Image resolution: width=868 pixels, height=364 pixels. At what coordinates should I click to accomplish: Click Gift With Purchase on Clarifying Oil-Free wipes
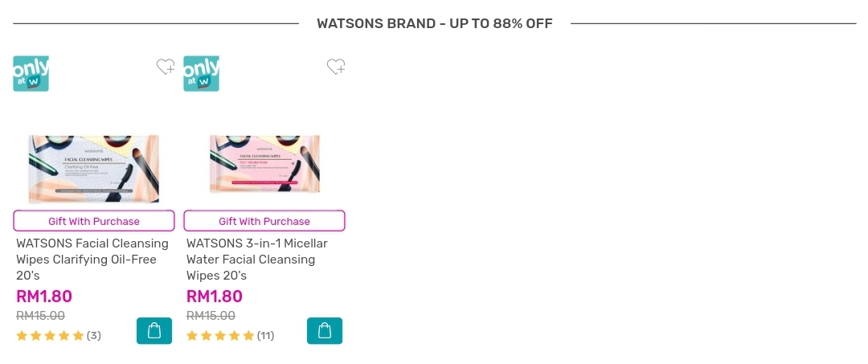pos(94,221)
